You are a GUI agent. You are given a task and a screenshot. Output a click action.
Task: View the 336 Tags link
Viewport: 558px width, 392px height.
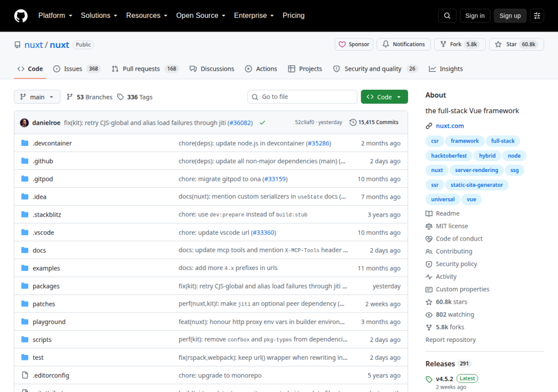(x=135, y=97)
